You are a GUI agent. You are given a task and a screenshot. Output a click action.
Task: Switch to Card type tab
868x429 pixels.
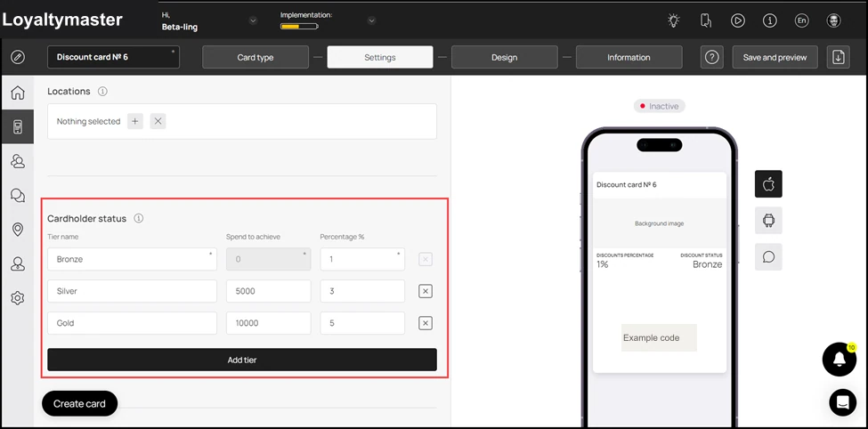point(256,57)
